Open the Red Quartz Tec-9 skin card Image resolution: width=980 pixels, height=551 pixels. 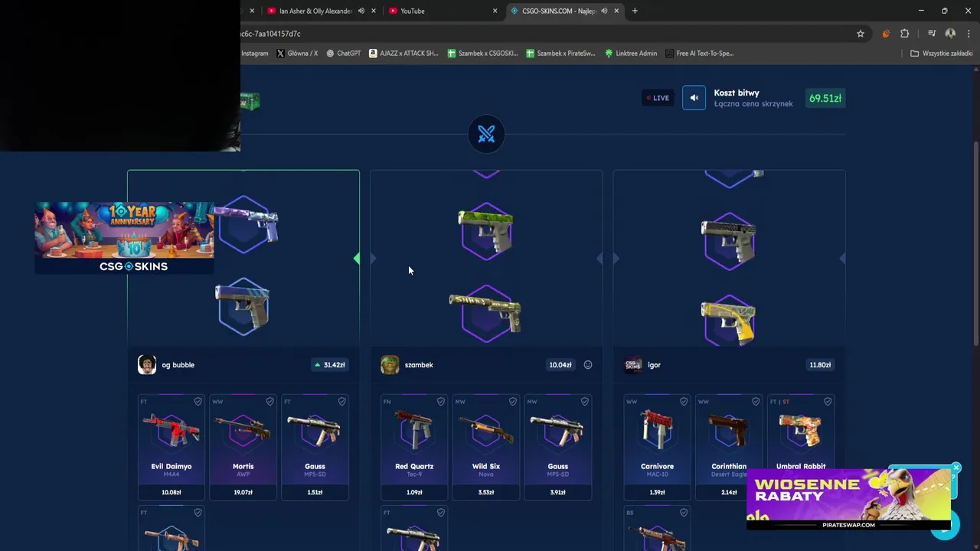(414, 448)
